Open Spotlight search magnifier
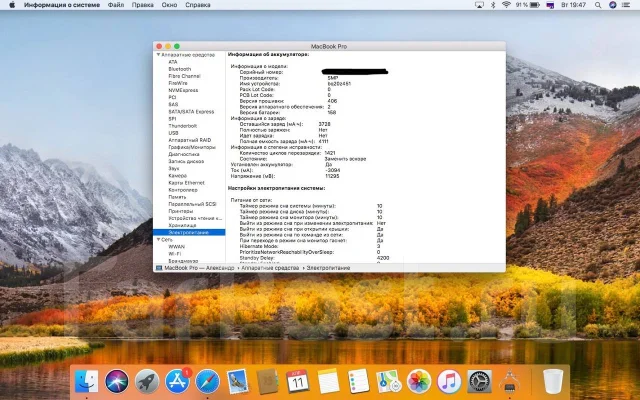The height and width of the screenshot is (400, 640). [x=598, y=5]
